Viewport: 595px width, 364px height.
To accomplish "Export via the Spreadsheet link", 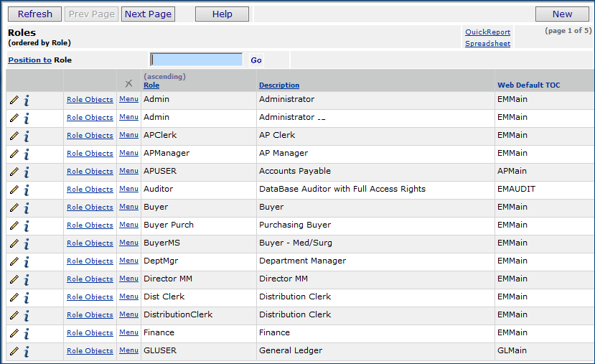I will [x=487, y=44].
